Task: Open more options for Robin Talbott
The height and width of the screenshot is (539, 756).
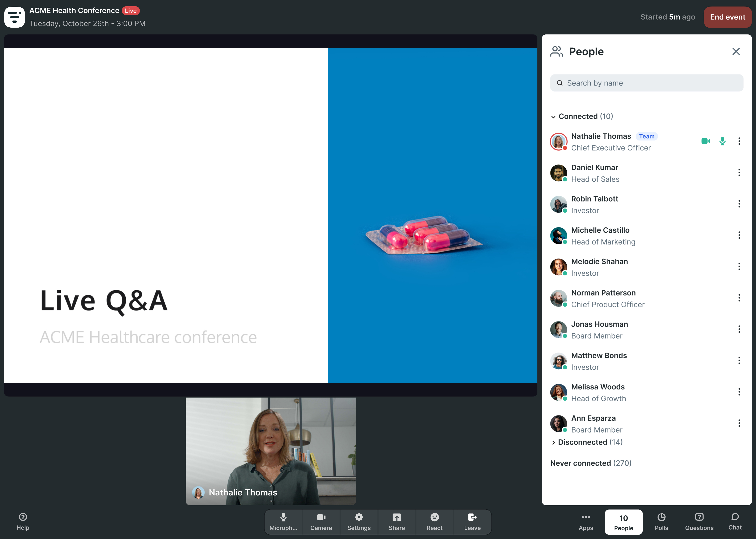Action: point(739,204)
